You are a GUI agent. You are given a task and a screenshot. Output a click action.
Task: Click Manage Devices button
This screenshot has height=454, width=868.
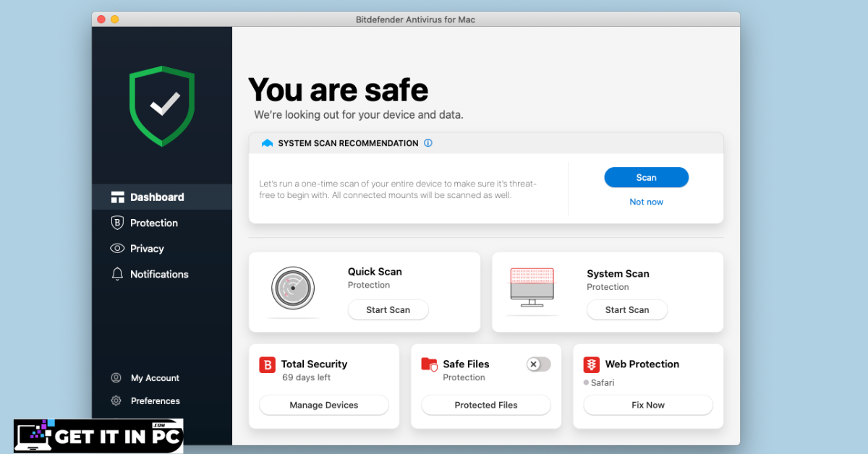pyautogui.click(x=324, y=405)
